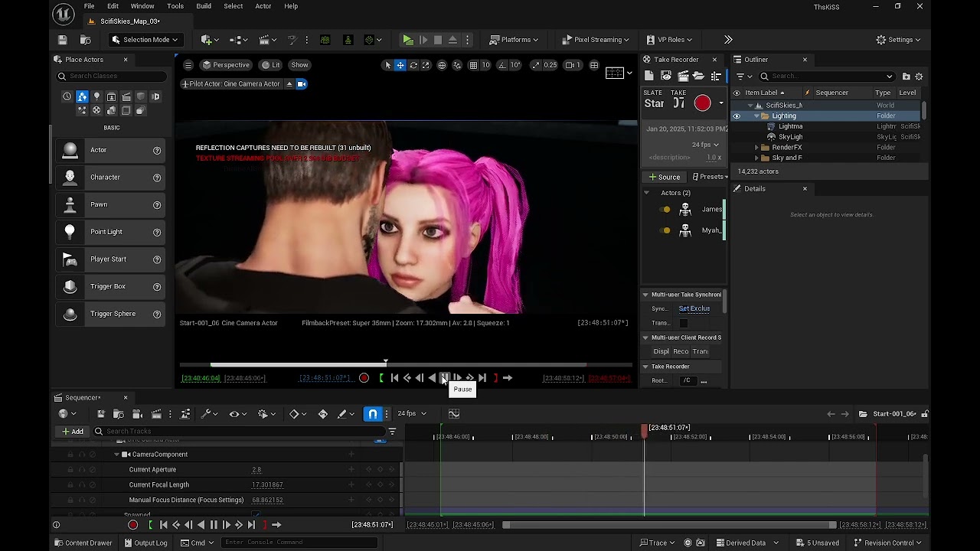Open the Sequencer 24 fps dropdown
This screenshot has width=980, height=551.
411,414
